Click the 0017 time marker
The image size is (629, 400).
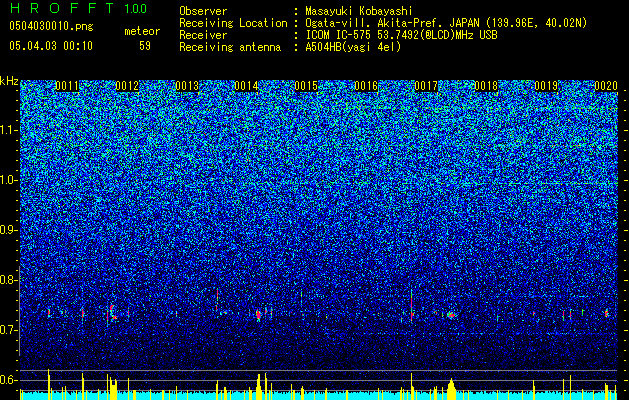(426, 86)
